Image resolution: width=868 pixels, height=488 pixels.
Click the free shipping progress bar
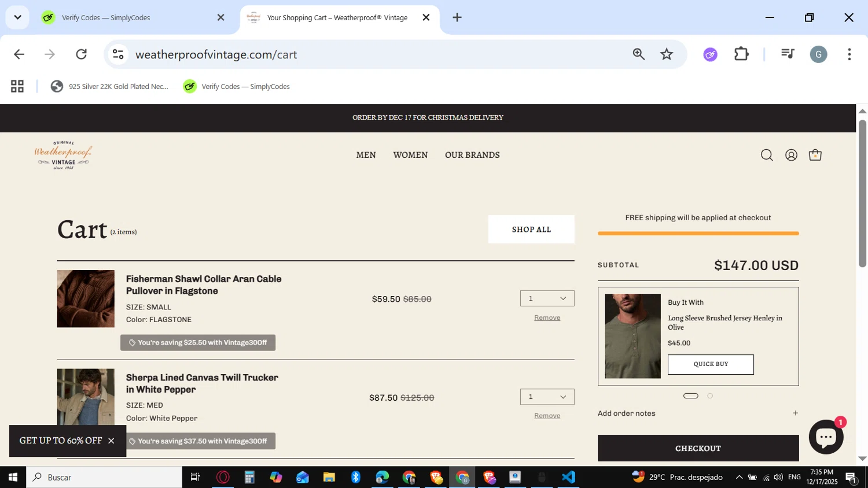(698, 234)
